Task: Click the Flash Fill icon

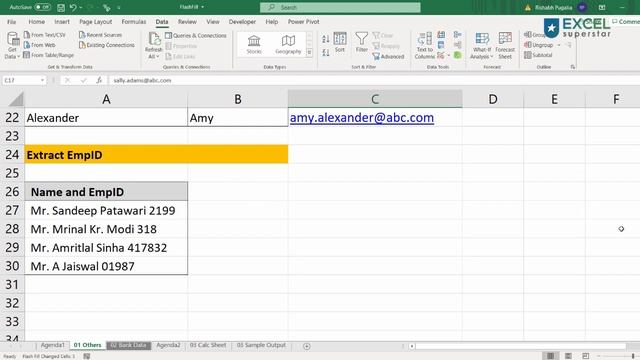Action: click(441, 35)
